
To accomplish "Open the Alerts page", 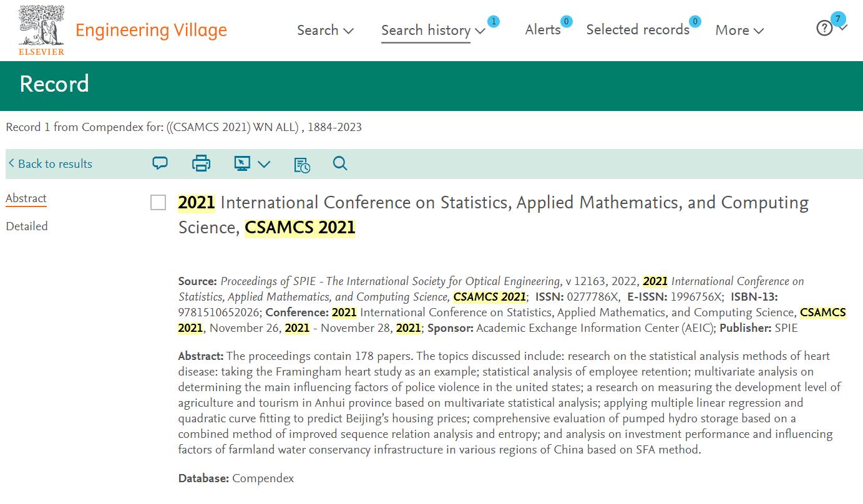I will pos(543,30).
